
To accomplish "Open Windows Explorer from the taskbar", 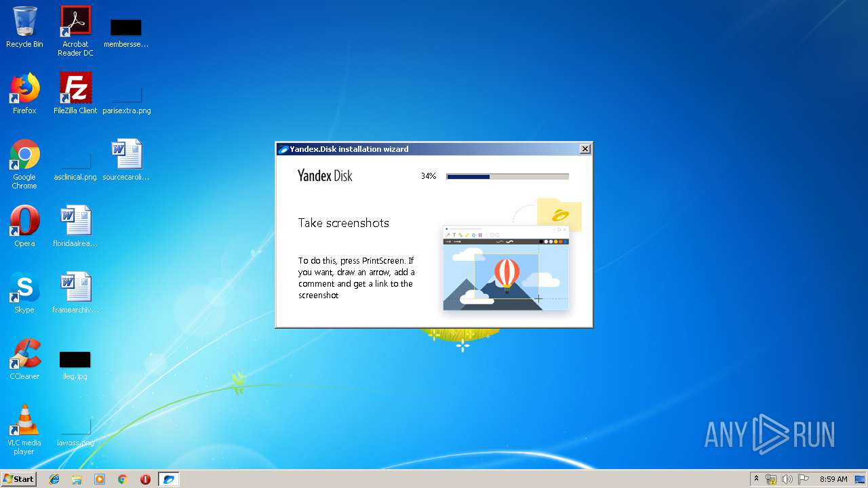I will (x=77, y=479).
